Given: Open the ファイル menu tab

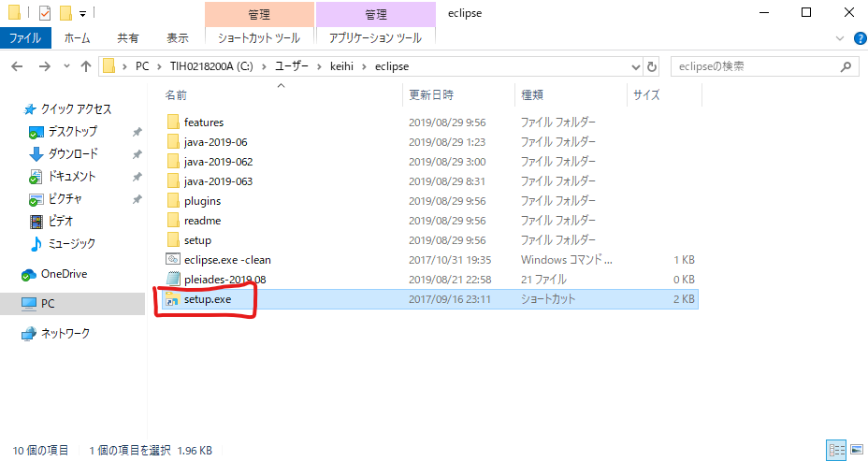Looking at the screenshot, I should click(25, 38).
